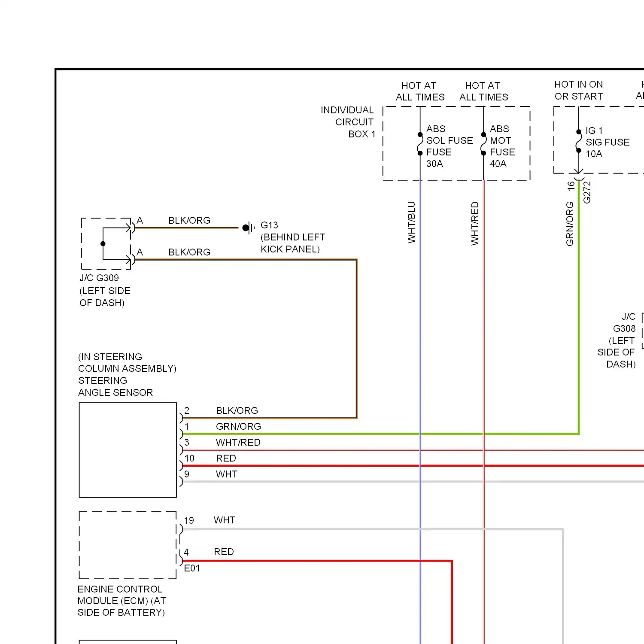The width and height of the screenshot is (644, 644).
Task: Click the HOT IN ON OR START text
Action: [x=579, y=90]
